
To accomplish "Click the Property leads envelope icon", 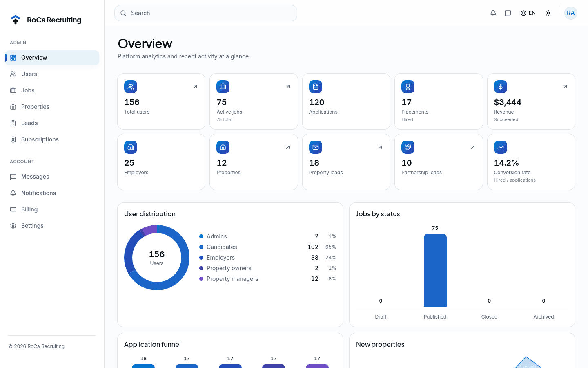I will click(316, 147).
